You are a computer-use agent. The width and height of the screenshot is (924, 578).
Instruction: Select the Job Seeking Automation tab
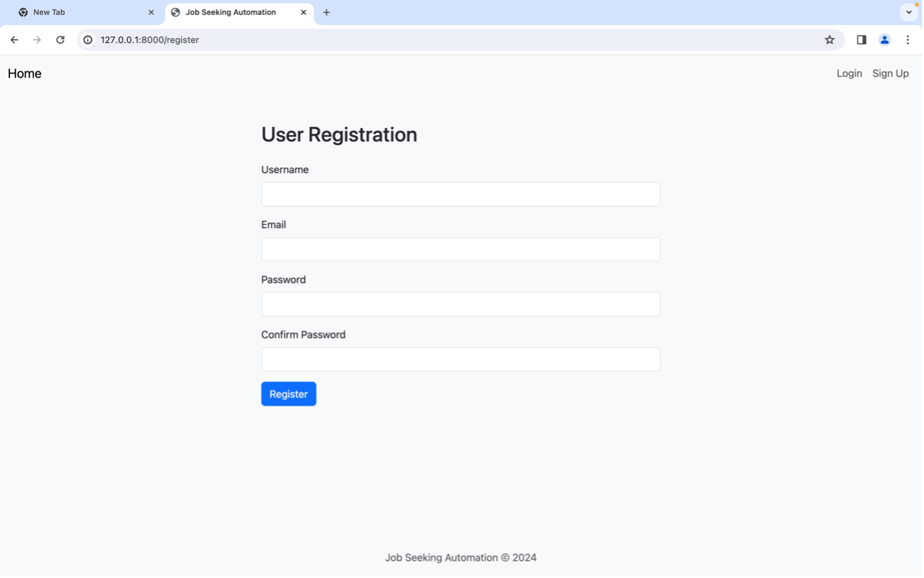click(231, 12)
